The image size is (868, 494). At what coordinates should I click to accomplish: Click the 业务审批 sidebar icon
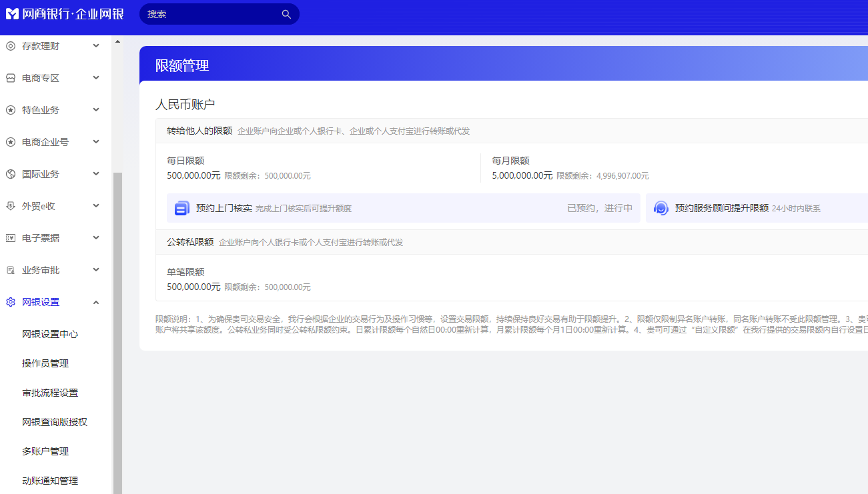tap(11, 270)
